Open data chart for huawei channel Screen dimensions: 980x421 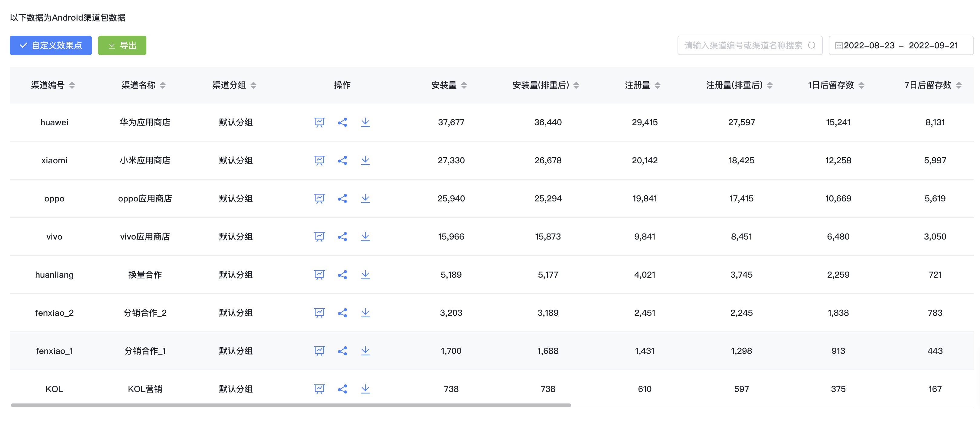click(x=319, y=122)
